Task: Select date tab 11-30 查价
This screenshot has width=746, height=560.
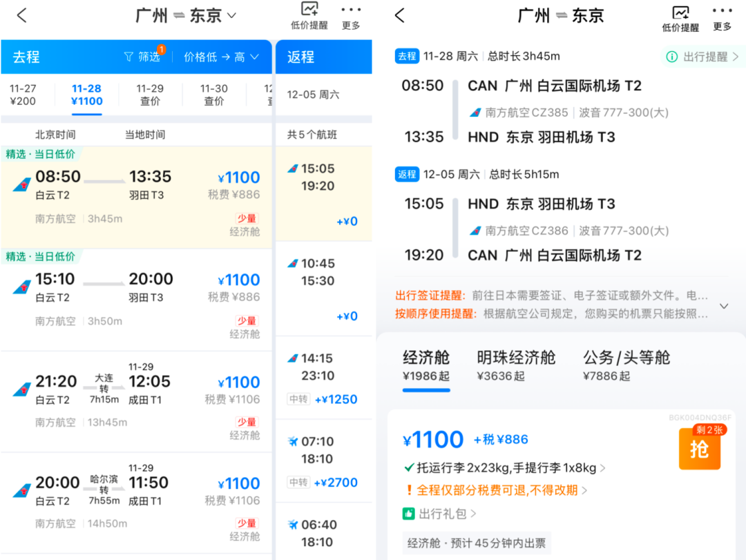Action: tap(213, 95)
